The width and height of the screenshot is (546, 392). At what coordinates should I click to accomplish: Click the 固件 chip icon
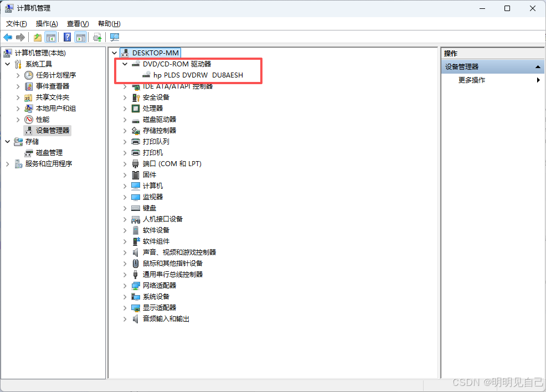pyautogui.click(x=136, y=175)
